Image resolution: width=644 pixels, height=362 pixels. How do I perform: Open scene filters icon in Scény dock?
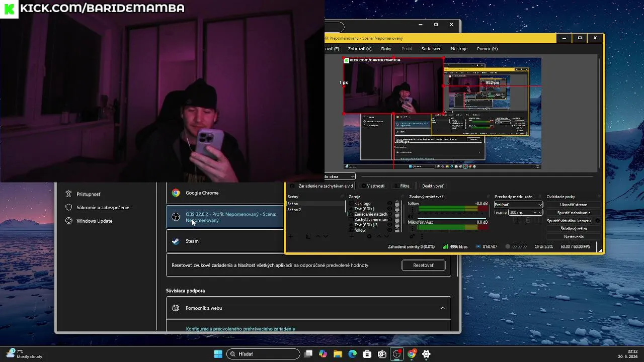[x=308, y=236]
